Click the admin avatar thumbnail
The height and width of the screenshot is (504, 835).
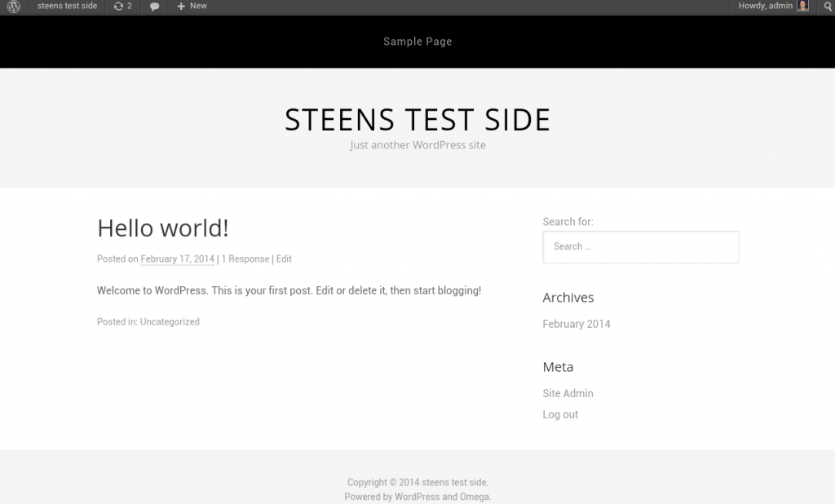coord(803,6)
